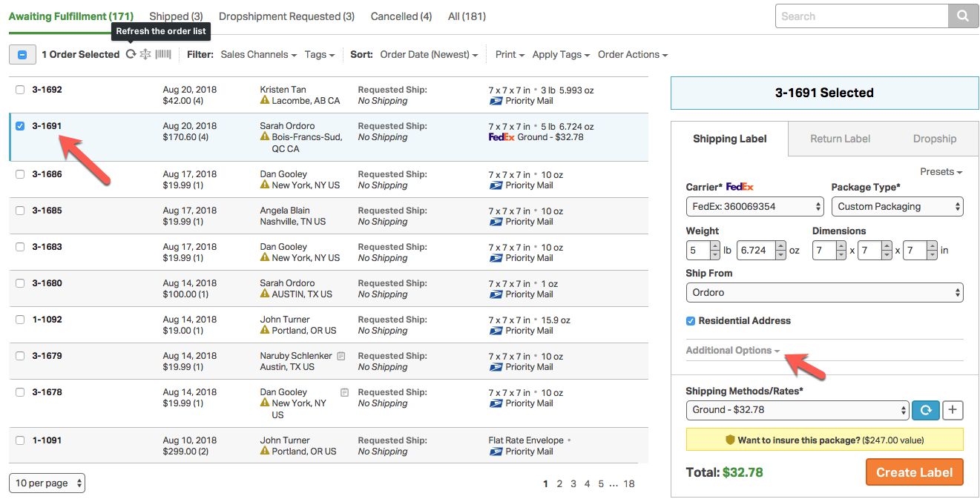Click the Create Label button
This screenshot has height=499, width=980.
point(914,472)
